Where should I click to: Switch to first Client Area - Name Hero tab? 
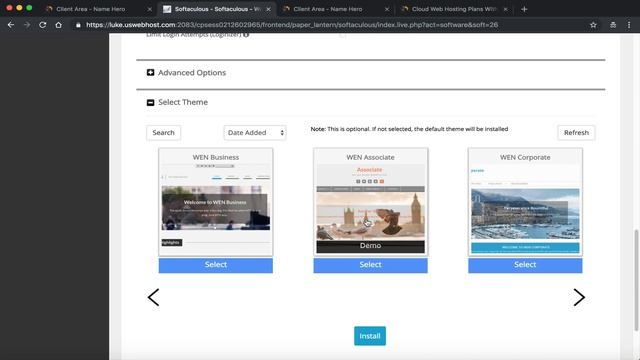[98, 9]
